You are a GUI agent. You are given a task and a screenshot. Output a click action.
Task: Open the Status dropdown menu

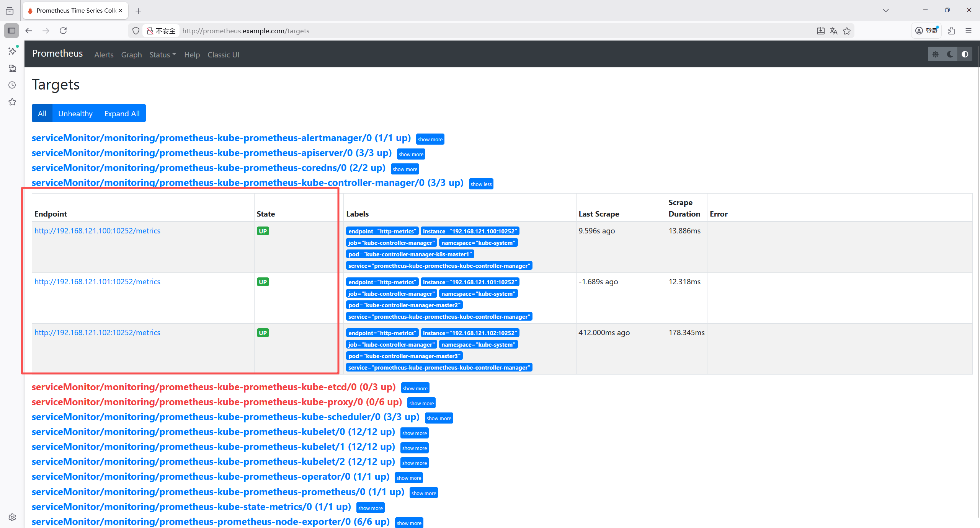pyautogui.click(x=163, y=55)
